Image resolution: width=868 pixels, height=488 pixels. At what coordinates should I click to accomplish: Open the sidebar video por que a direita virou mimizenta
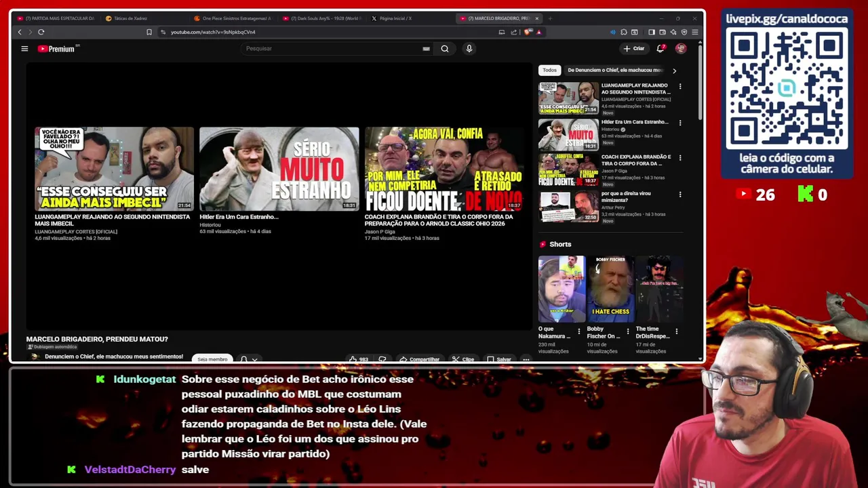pyautogui.click(x=568, y=207)
